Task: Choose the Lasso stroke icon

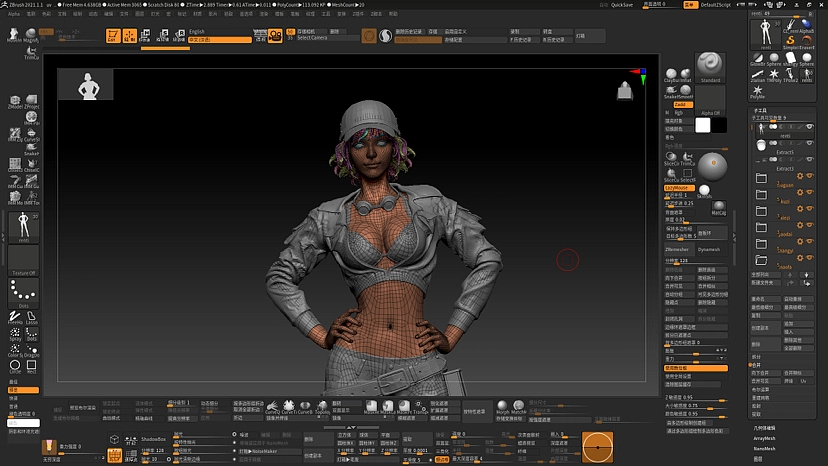Action: coord(31,317)
